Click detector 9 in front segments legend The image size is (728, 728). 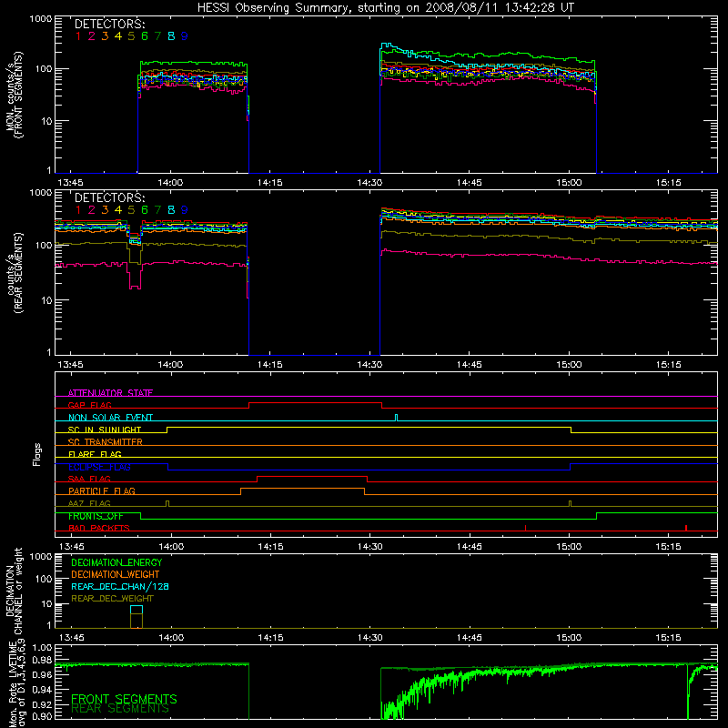point(185,36)
